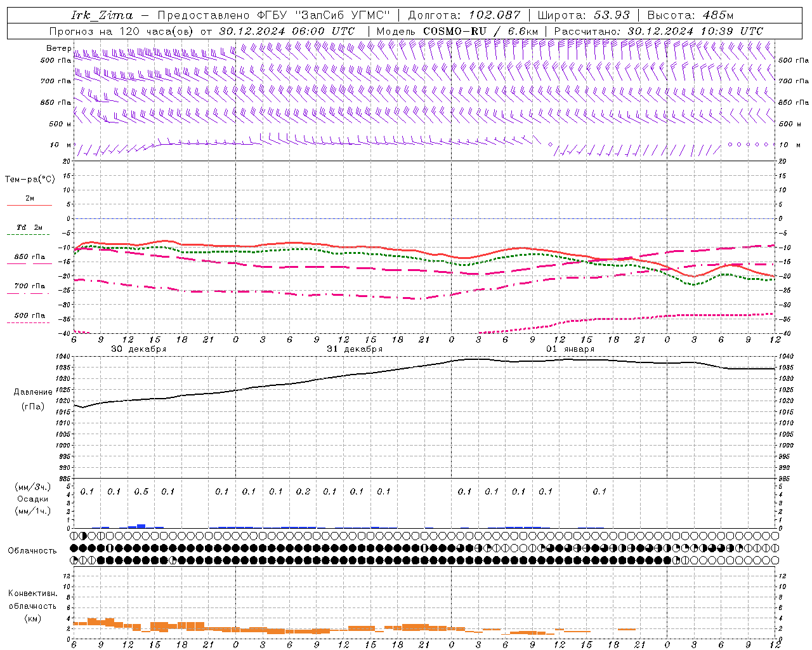Viewport: 812px width, 650px height.
Task: Click the right '850 гПа' wind level label
Action: pyautogui.click(x=794, y=102)
